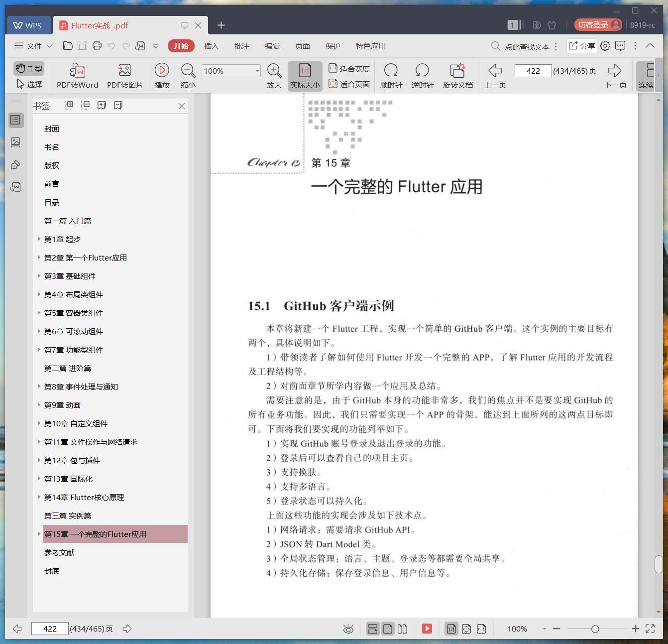Open the 参考文献 bookmark entry

pyautogui.click(x=59, y=552)
